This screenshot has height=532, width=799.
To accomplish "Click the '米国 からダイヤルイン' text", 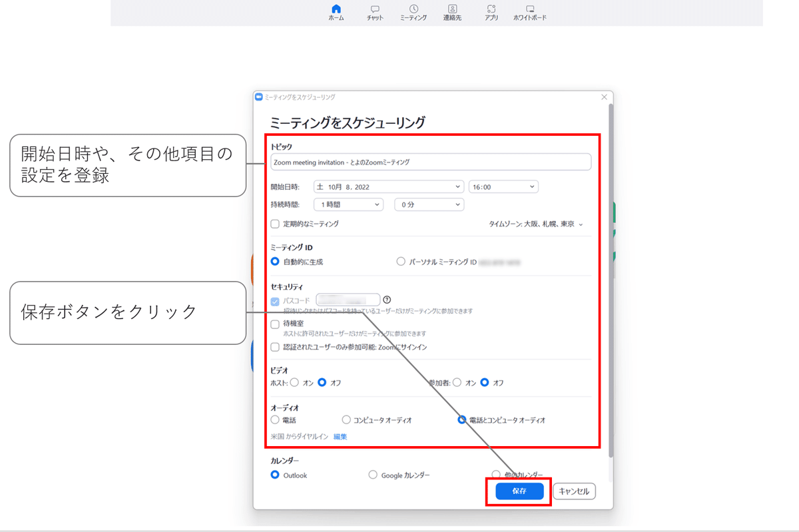I will (299, 437).
